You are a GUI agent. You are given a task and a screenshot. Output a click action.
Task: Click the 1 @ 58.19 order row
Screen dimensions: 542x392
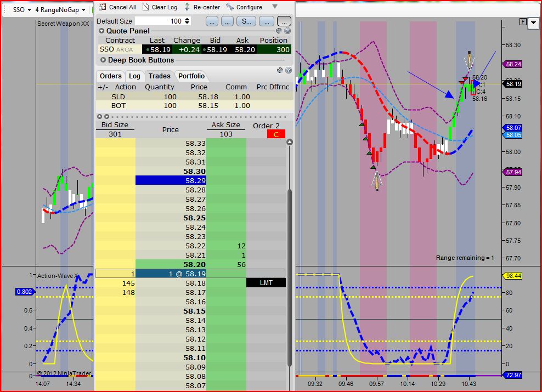tap(190, 274)
